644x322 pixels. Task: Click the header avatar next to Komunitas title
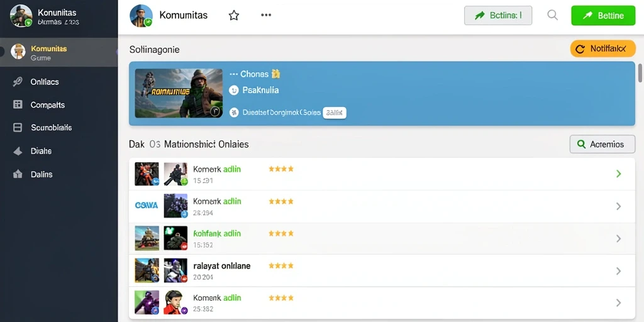tap(142, 16)
